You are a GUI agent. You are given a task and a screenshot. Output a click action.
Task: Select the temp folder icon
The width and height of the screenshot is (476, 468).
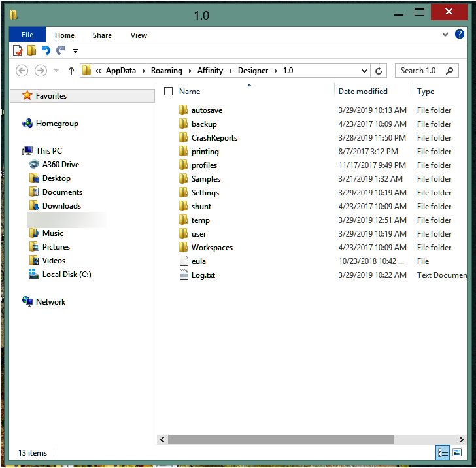click(183, 220)
